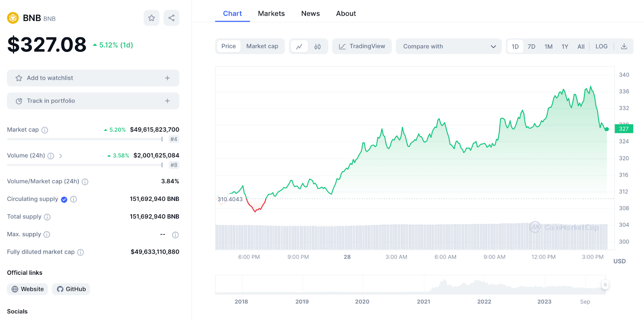Screen dimensions: 644x321
Task: Click the Volume rank progress bar
Action: click(x=85, y=165)
